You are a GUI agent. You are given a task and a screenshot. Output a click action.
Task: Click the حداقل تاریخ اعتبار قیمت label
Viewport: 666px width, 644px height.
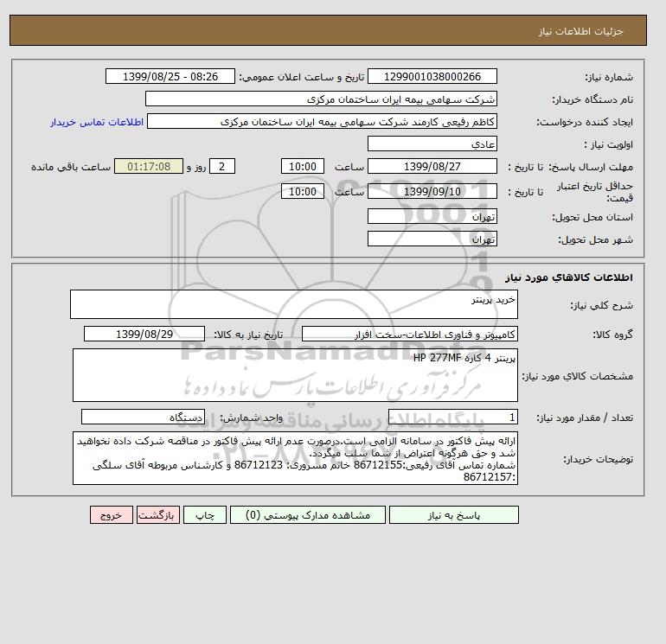(595, 192)
